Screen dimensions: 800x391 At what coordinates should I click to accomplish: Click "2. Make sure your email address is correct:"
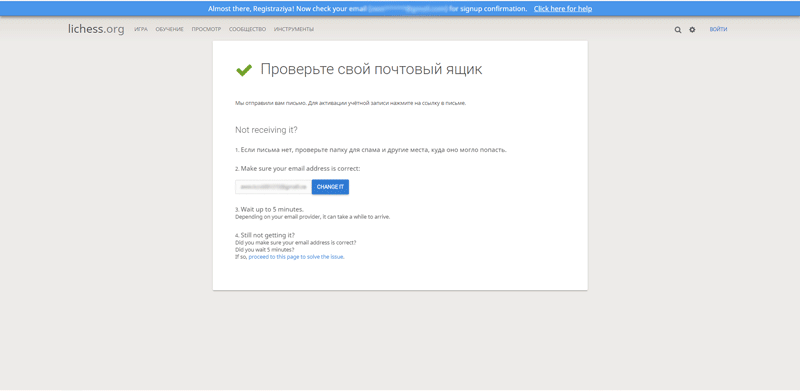point(298,168)
